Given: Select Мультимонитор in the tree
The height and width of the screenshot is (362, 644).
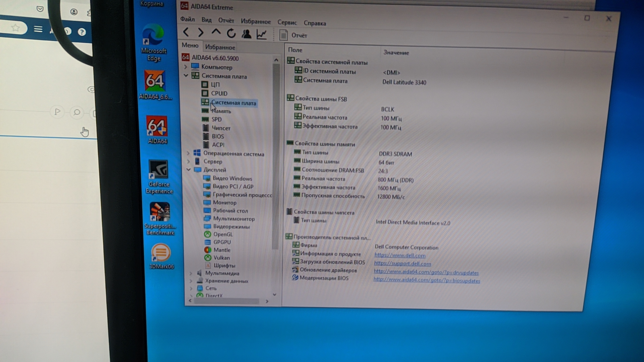Looking at the screenshot, I should pyautogui.click(x=230, y=219).
